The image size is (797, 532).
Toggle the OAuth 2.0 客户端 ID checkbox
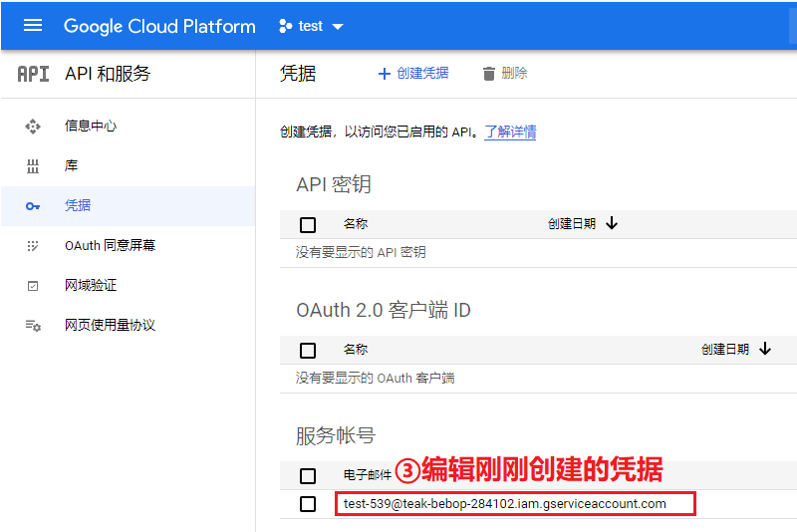(x=308, y=351)
